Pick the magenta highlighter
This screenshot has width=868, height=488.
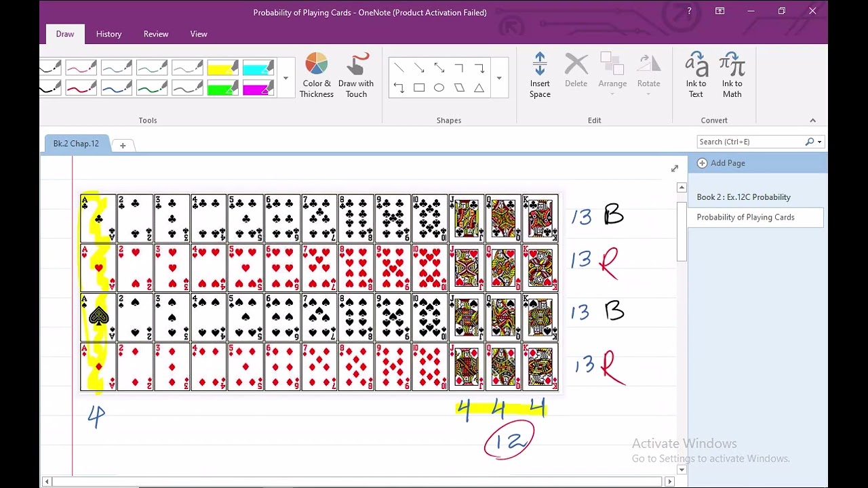tap(258, 88)
